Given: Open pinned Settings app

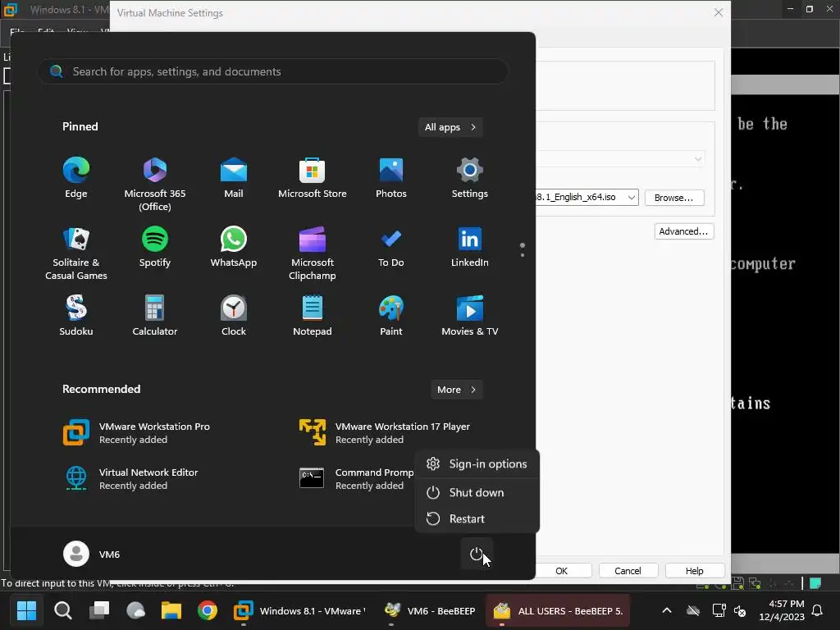Looking at the screenshot, I should pos(470,178).
